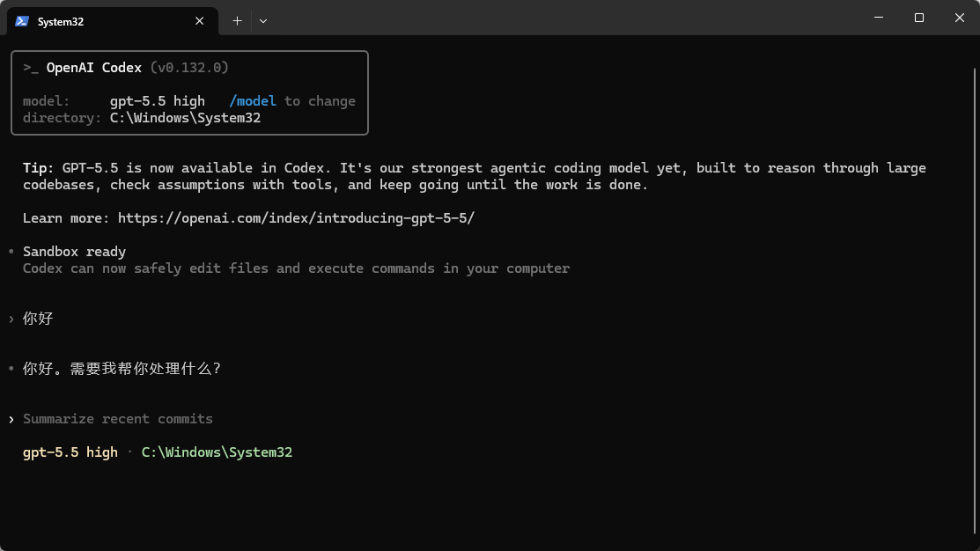Viewport: 980px width, 551px height.
Task: Click the header directory value C:\Windows\System32
Action: [x=185, y=118]
